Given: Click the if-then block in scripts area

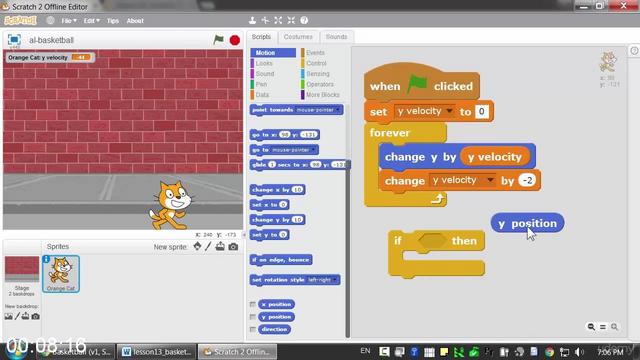Looking at the screenshot, I should coord(436,253).
